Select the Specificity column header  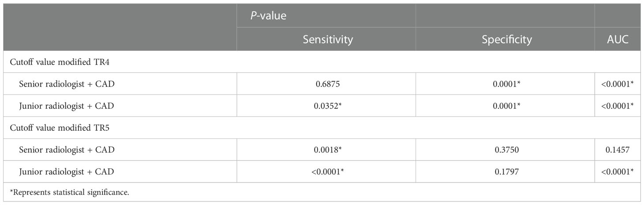tap(507, 39)
